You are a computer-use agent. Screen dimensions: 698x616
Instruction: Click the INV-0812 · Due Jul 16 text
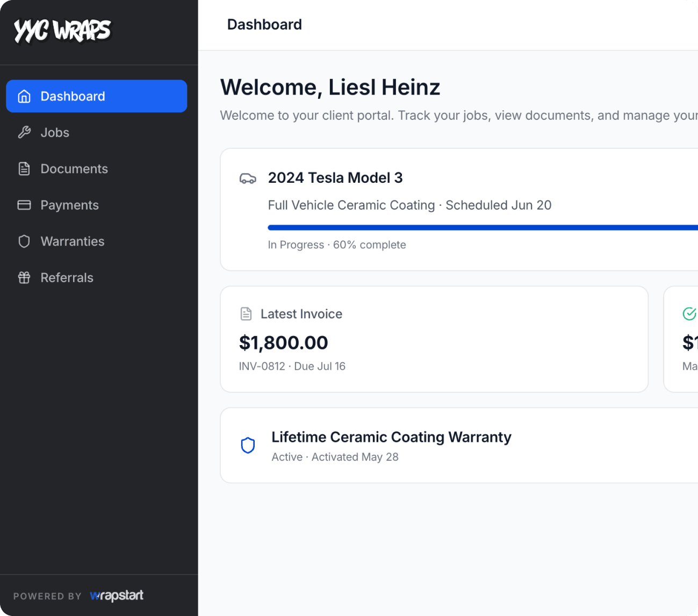[x=292, y=366]
